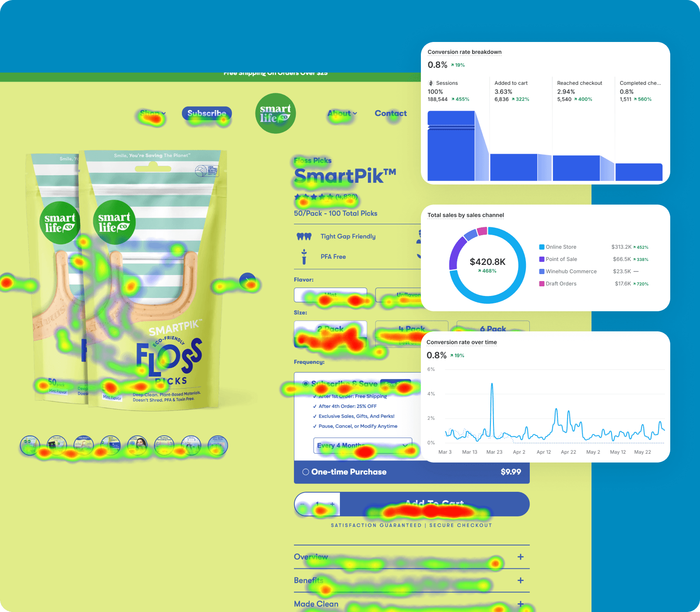Screen dimensions: 700x612
Task: Click the Add To Cart button
Action: [434, 504]
